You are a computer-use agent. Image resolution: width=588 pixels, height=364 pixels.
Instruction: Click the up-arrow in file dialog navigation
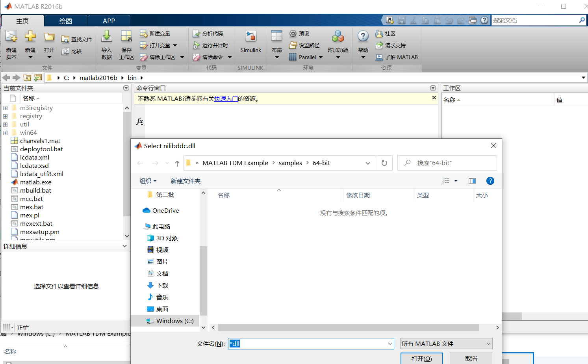coord(177,163)
